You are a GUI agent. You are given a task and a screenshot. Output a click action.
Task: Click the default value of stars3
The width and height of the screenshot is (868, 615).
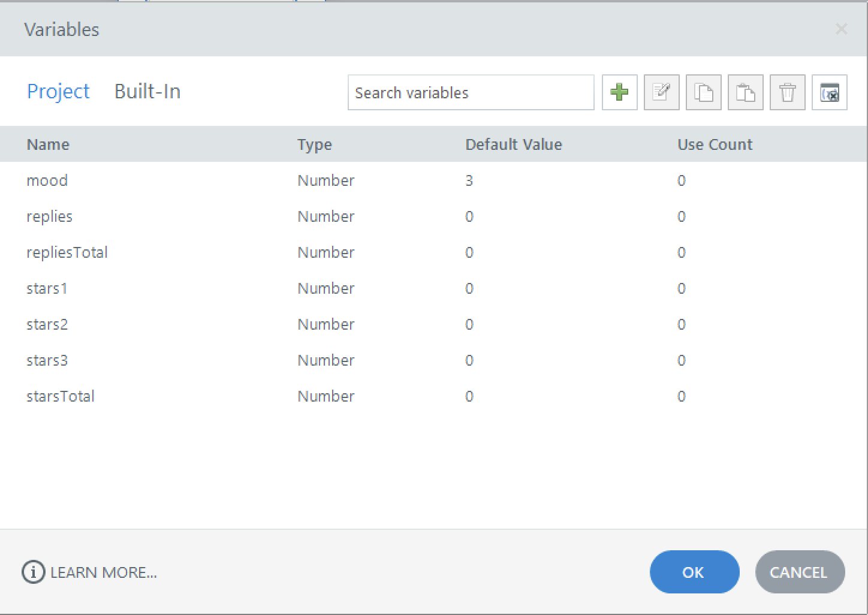pyautogui.click(x=469, y=360)
